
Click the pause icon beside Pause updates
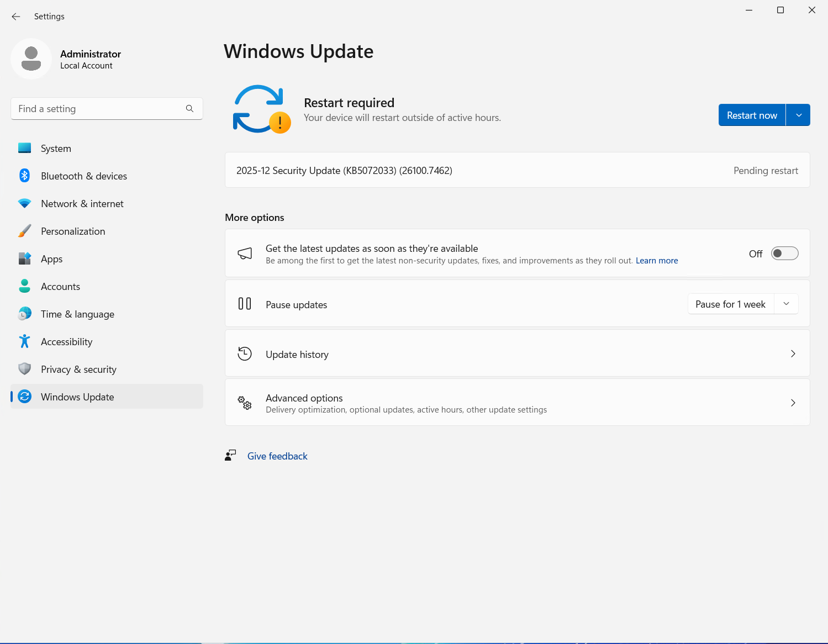(x=245, y=304)
